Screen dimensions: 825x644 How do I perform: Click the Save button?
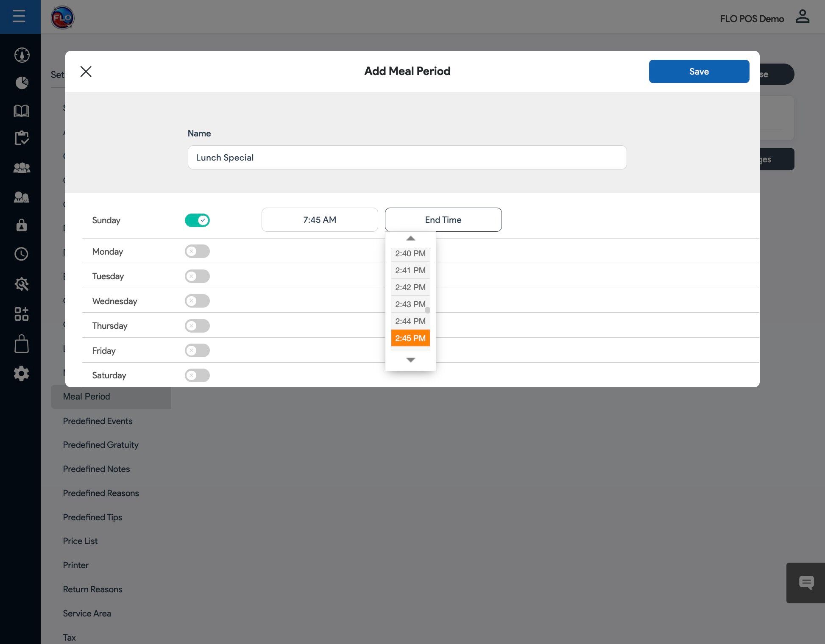(699, 72)
